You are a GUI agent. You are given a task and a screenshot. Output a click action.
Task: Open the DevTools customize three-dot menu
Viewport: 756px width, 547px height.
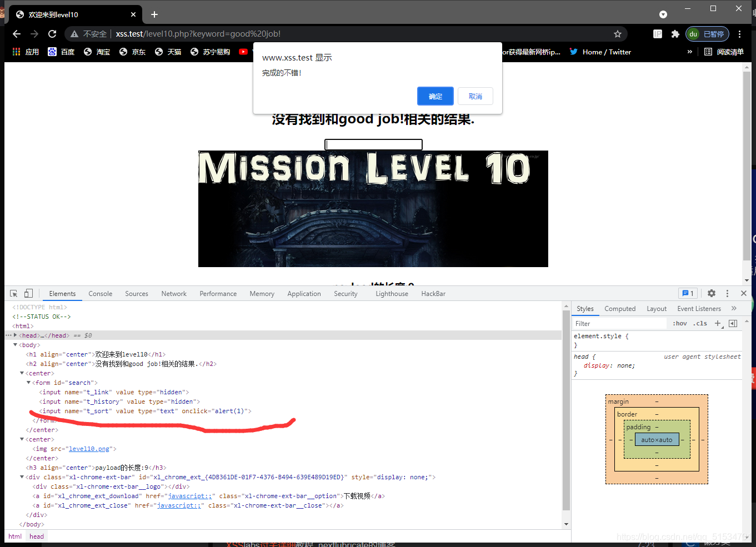727,293
